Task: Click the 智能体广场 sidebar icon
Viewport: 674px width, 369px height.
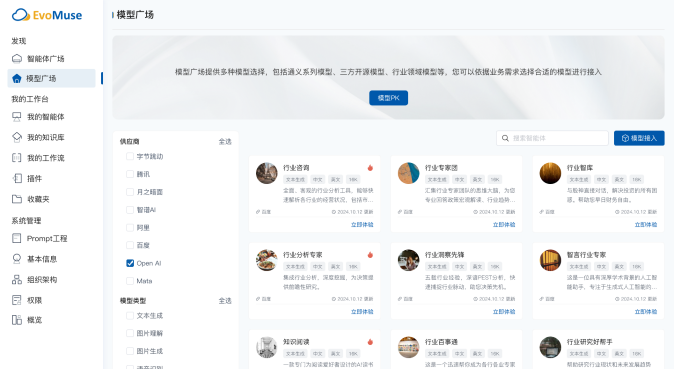Action: [x=17, y=58]
